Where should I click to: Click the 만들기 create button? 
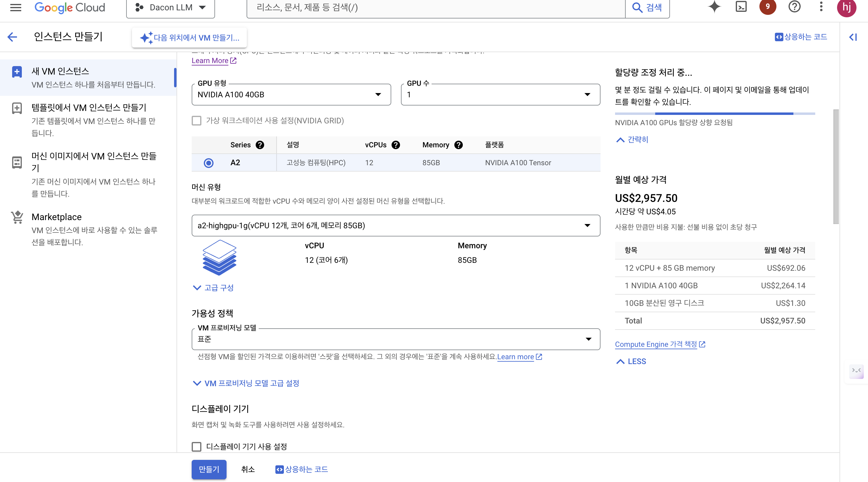click(x=209, y=469)
